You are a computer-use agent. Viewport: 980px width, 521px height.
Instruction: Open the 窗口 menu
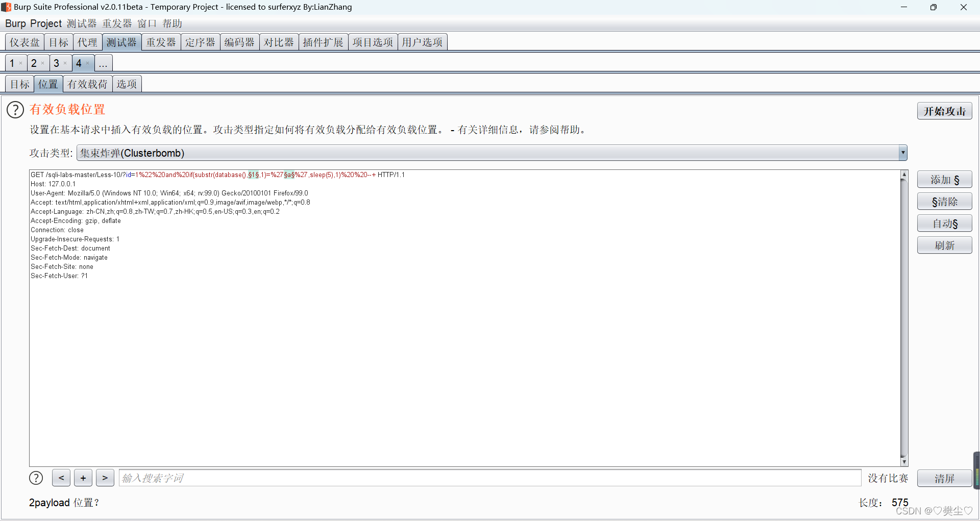point(147,23)
